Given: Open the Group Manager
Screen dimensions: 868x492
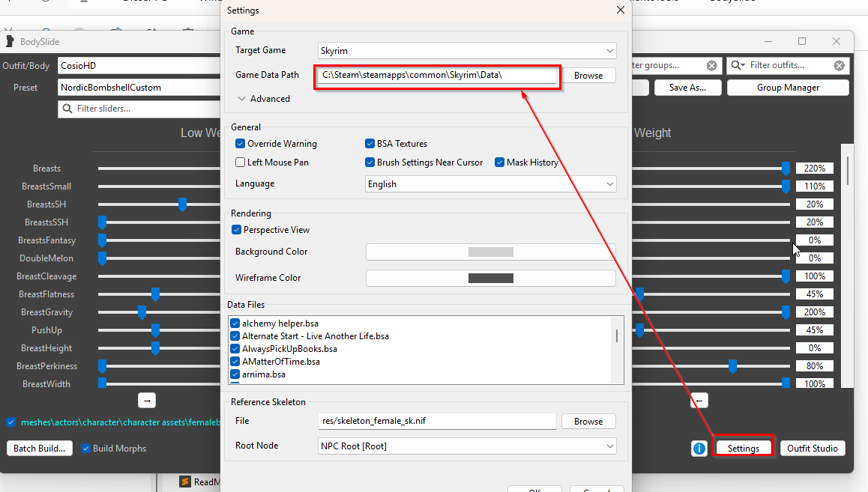Looking at the screenshot, I should tap(788, 88).
